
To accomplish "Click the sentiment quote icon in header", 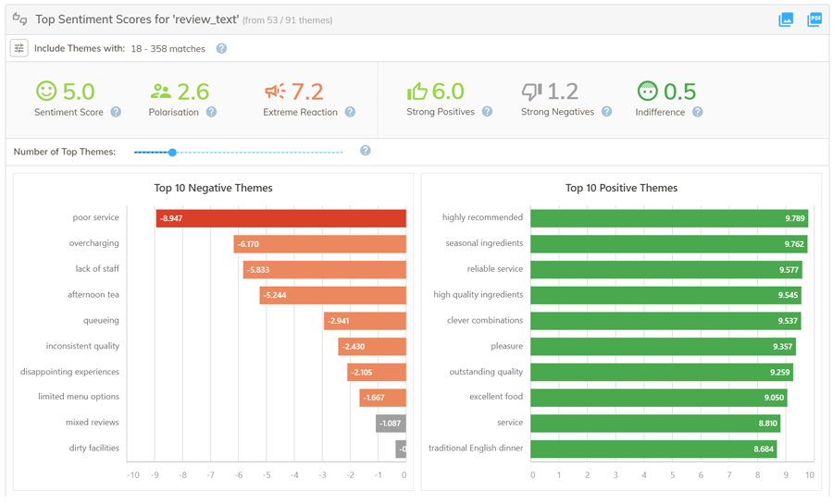I will tap(19, 19).
